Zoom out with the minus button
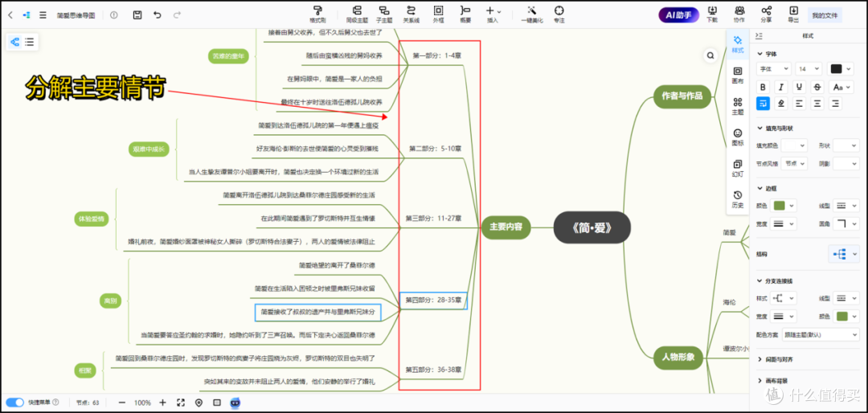 click(x=122, y=403)
